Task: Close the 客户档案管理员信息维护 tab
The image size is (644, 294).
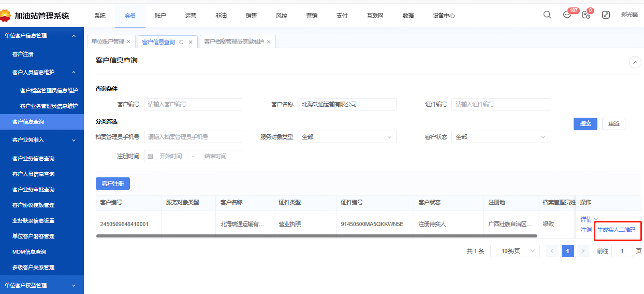Action: 269,41
